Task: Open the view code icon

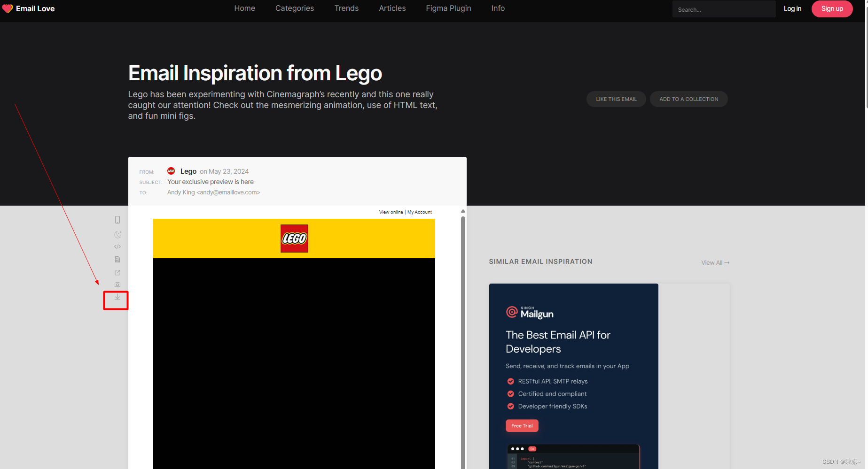Action: (x=117, y=246)
